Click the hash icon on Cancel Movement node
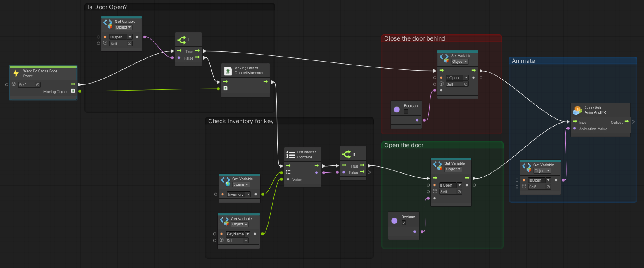Image resolution: width=644 pixels, height=268 pixels. click(228, 71)
